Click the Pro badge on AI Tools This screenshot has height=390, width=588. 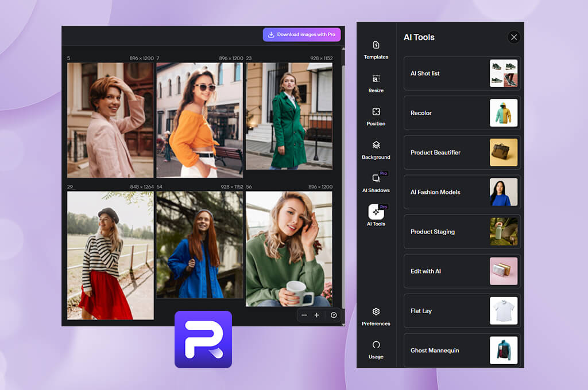[383, 207]
